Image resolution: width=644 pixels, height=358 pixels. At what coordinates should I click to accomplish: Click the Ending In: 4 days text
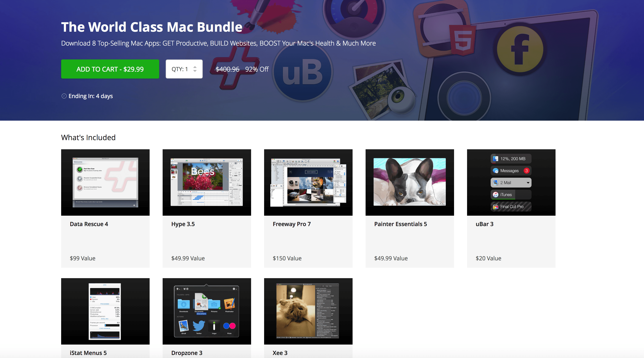pyautogui.click(x=90, y=96)
